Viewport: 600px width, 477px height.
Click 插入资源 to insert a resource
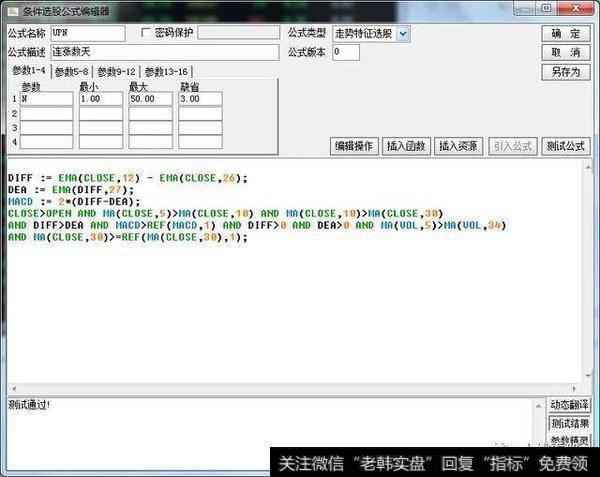[x=458, y=146]
